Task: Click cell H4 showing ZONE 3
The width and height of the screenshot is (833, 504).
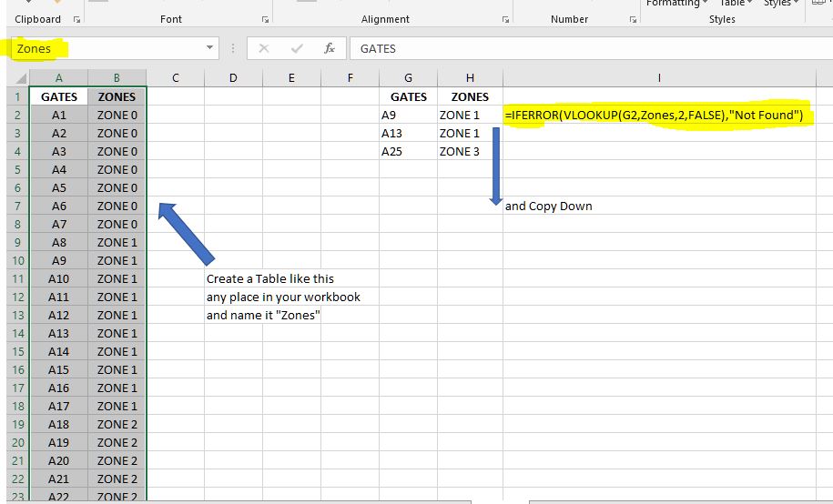Action: [x=470, y=151]
